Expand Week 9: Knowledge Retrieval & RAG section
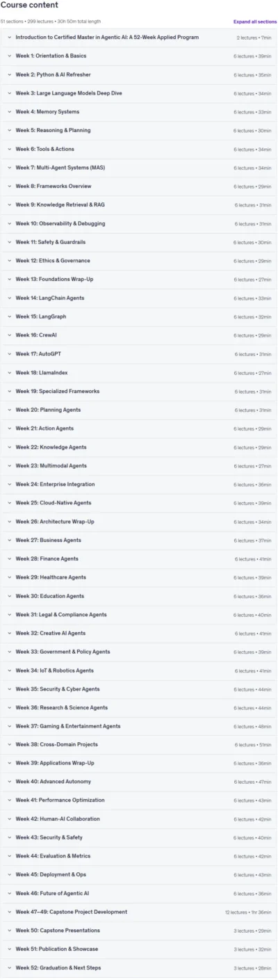278x980 pixels. tap(139, 204)
